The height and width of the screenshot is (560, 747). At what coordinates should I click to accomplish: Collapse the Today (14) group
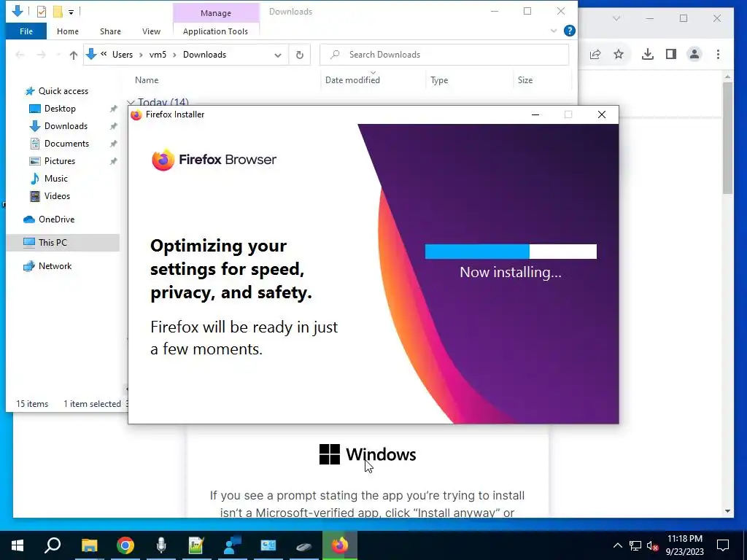(x=131, y=102)
